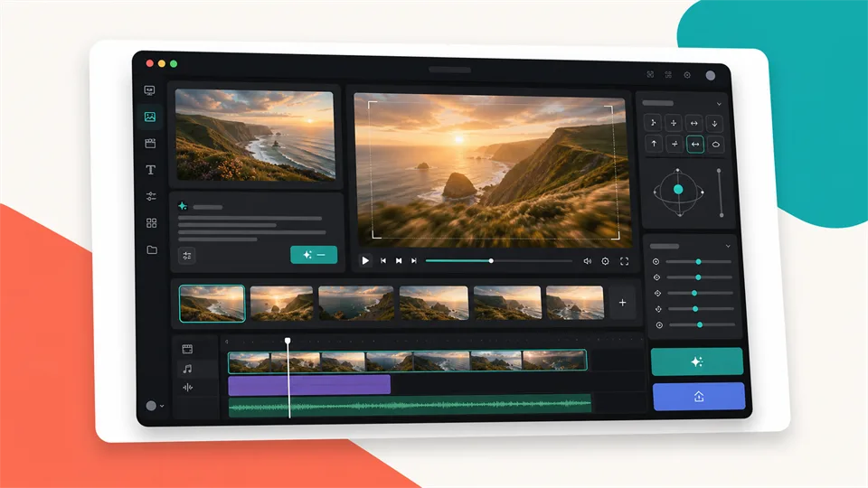Mute the preview with the speaker icon
Screen dimensions: 868x488
(588, 261)
